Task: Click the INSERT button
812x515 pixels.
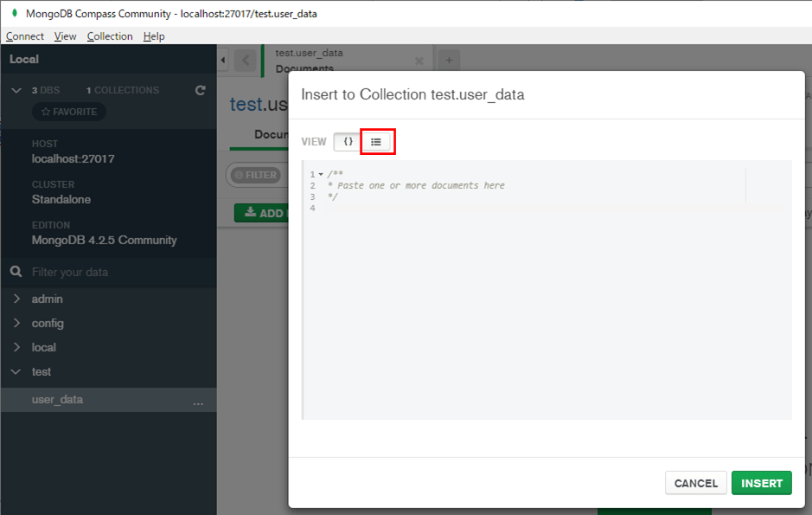Action: 761,483
